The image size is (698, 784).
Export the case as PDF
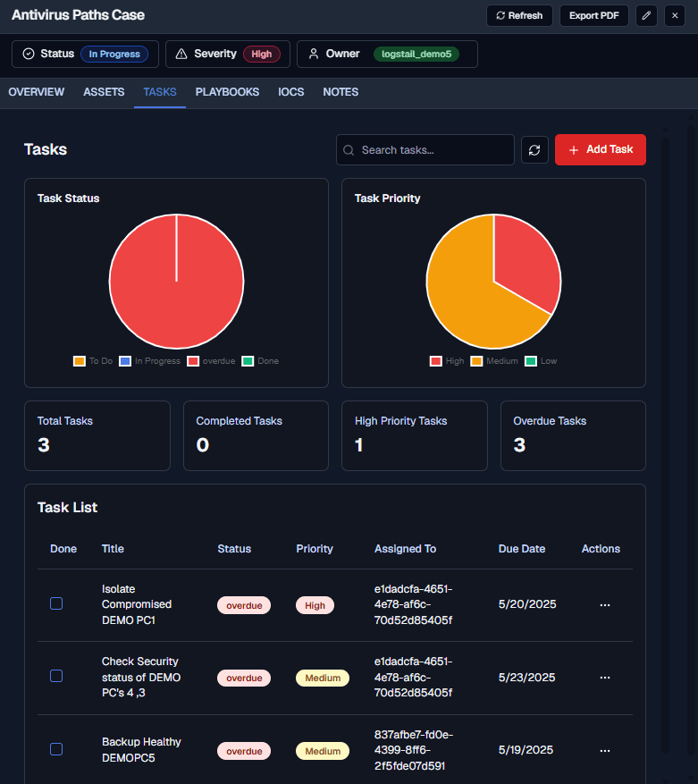593,15
